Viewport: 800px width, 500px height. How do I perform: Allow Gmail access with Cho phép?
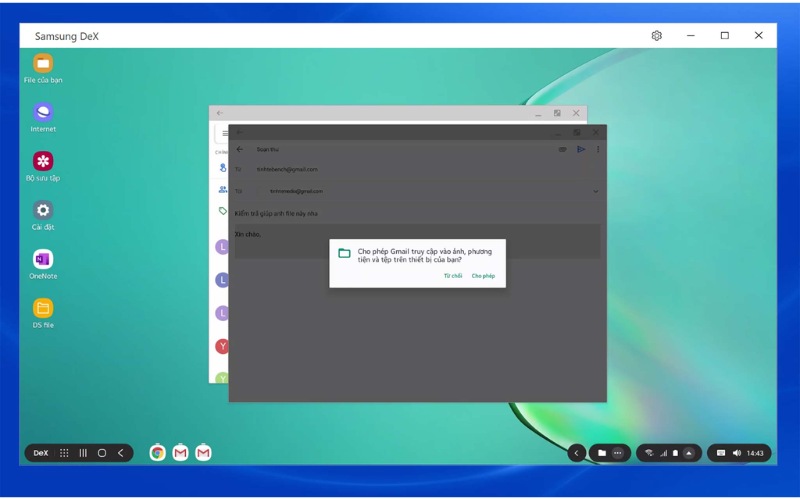(x=483, y=276)
